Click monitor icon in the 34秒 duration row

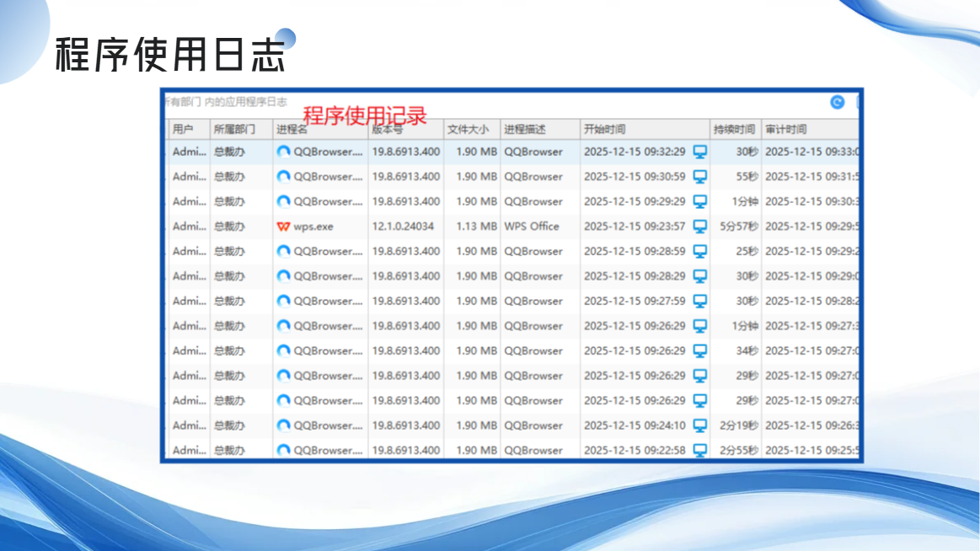[x=700, y=351]
